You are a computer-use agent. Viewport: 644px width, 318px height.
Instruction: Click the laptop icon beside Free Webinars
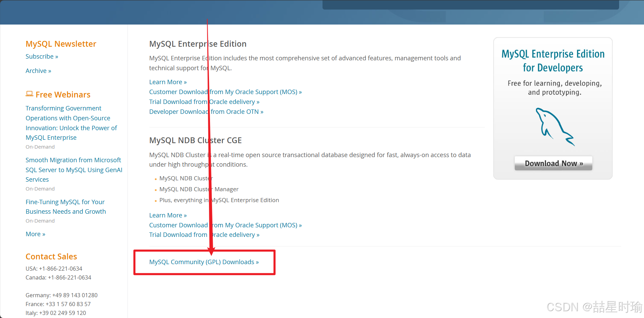[x=29, y=94]
